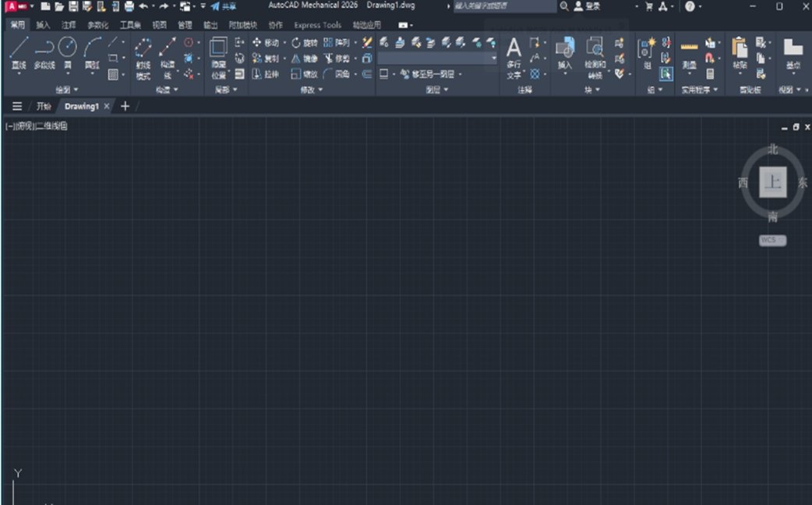The image size is (812, 505).
Task: Switch to the Express Tools ribbon tab
Action: click(317, 25)
